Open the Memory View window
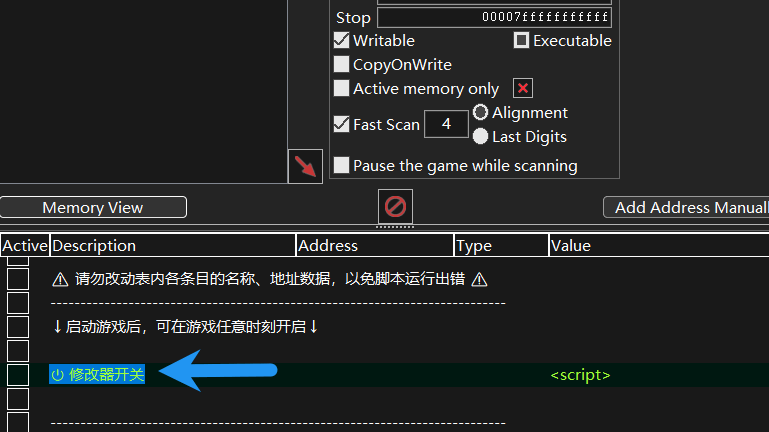The image size is (769, 432). [x=93, y=207]
